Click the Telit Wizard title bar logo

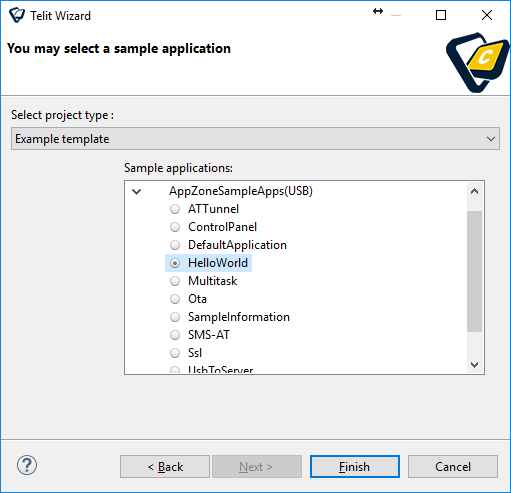click(x=17, y=15)
